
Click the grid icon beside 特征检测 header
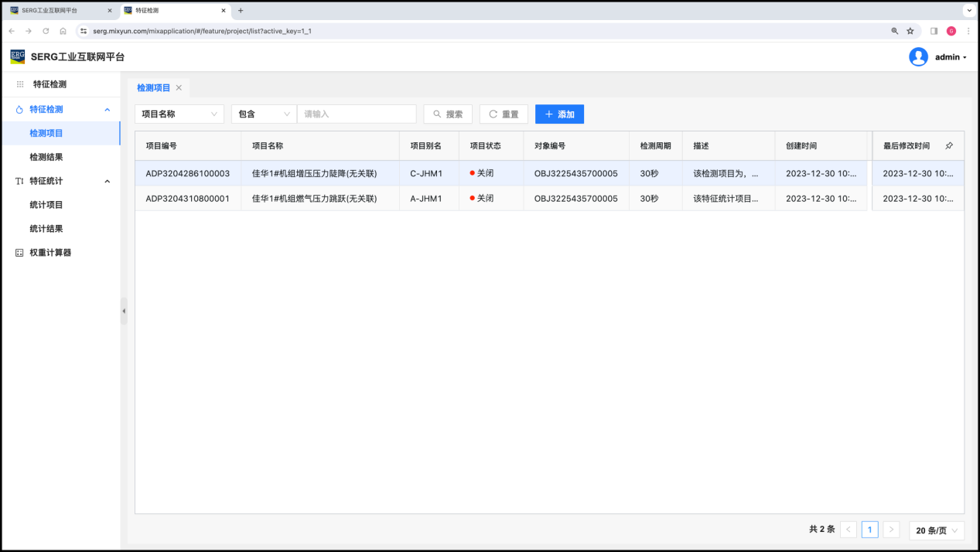click(20, 84)
